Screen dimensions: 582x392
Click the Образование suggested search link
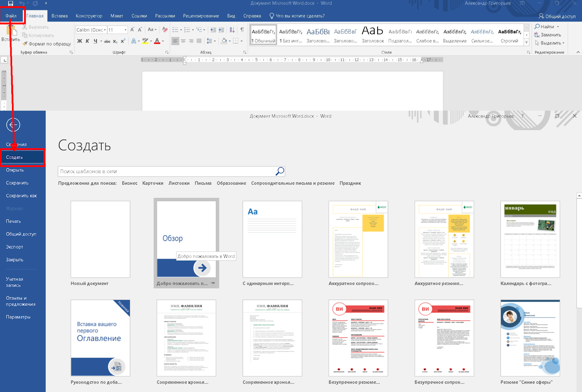pos(231,183)
